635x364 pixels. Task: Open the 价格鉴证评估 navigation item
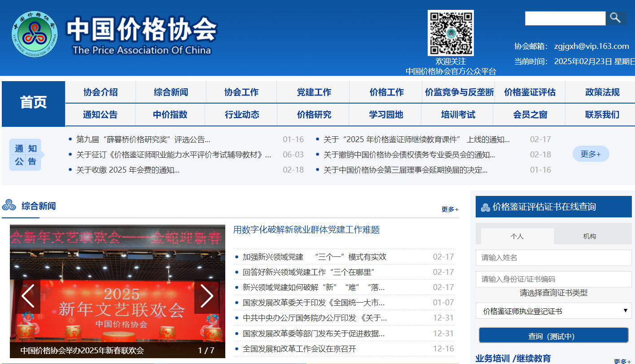[530, 92]
